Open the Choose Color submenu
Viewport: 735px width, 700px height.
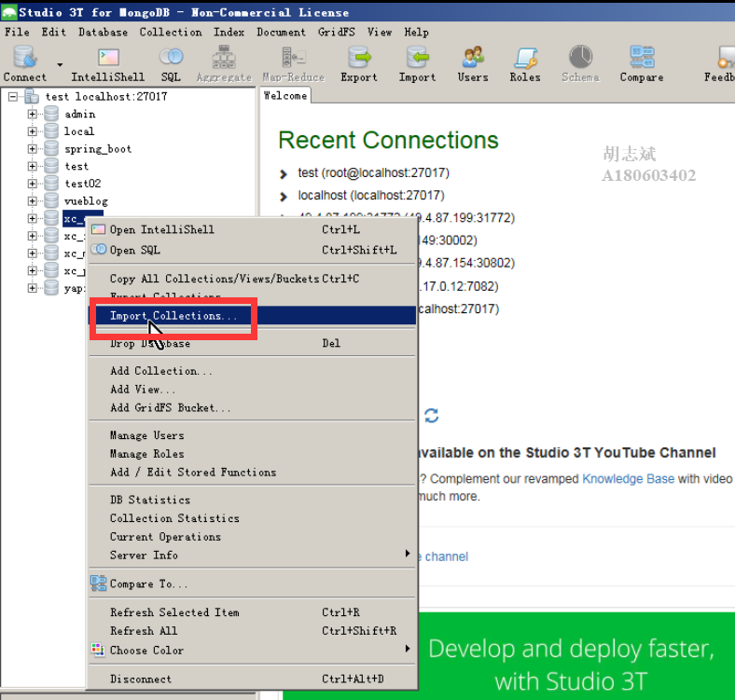pos(253,651)
